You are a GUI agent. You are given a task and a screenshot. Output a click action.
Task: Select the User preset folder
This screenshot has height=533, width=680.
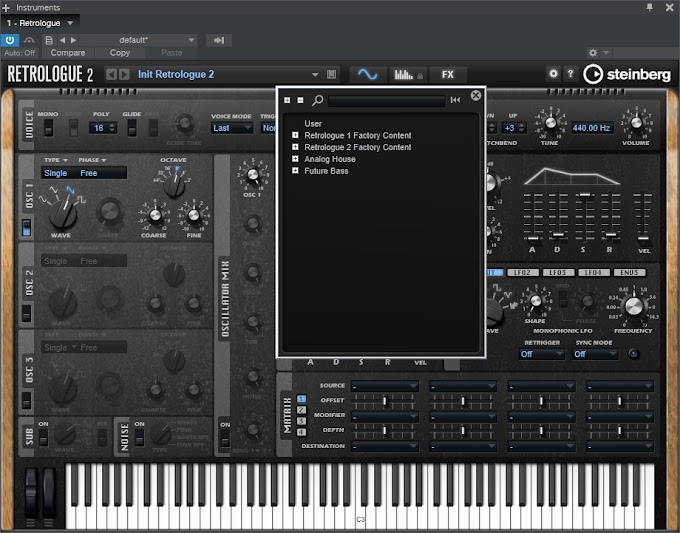tap(313, 124)
